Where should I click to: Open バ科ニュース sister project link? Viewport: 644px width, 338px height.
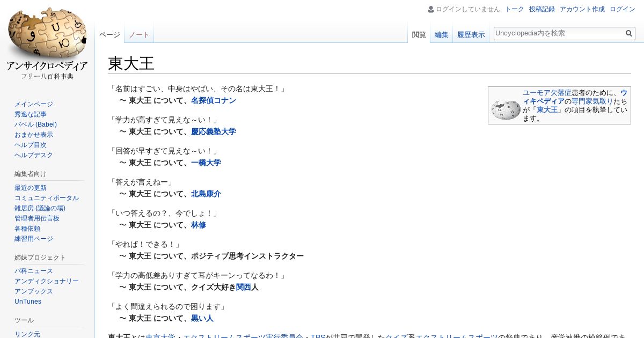(x=34, y=271)
